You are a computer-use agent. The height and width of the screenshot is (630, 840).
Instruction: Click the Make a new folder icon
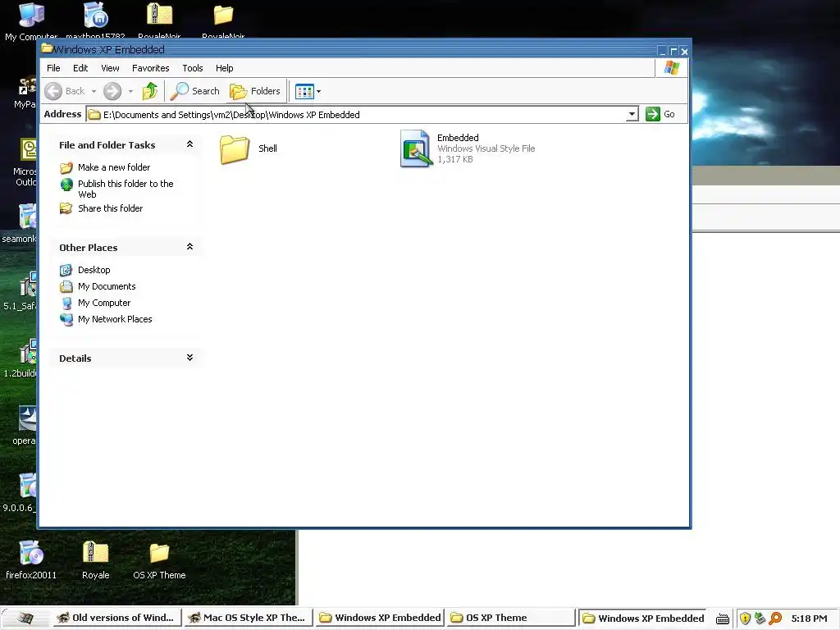pyautogui.click(x=66, y=167)
